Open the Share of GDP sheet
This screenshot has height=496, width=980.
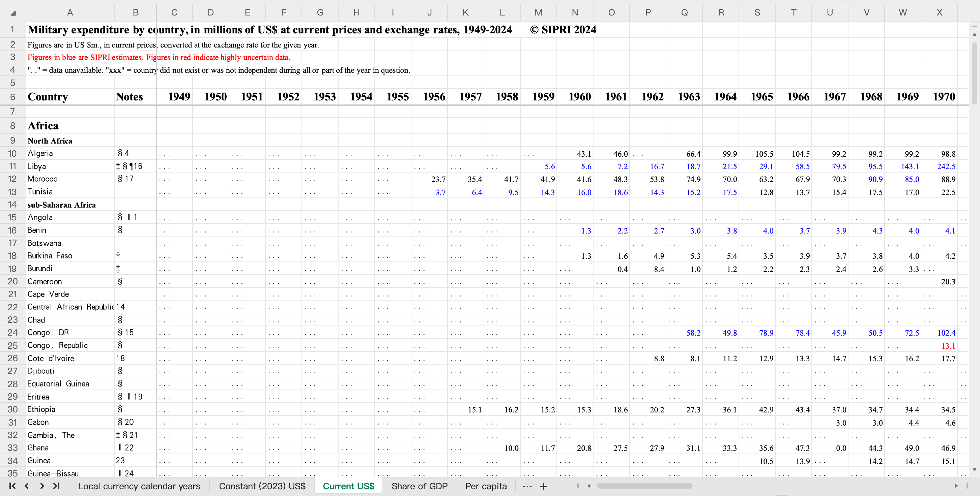click(x=419, y=486)
